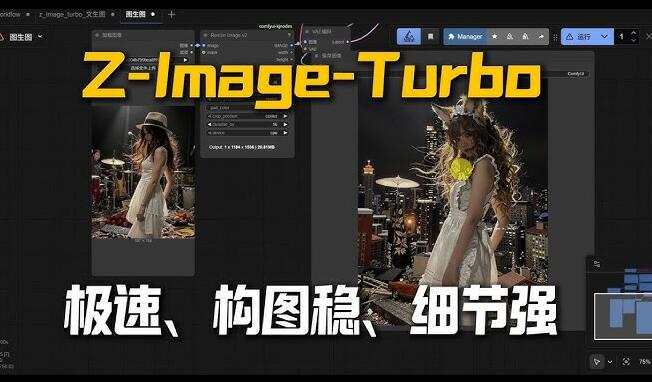Expand the 运行 button dropdown arrow
Viewport: 652px width, 382px height.
(605, 37)
